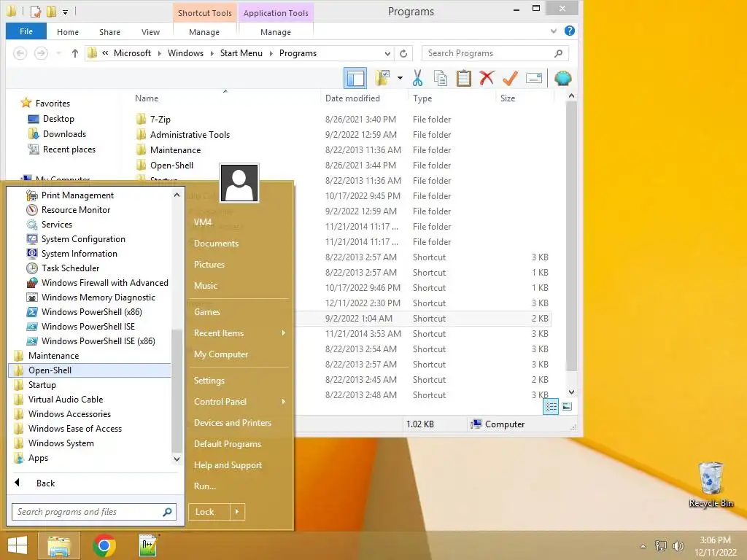This screenshot has width=747, height=560.
Task: Click the Cut scissors toolbar icon
Action: click(x=417, y=78)
